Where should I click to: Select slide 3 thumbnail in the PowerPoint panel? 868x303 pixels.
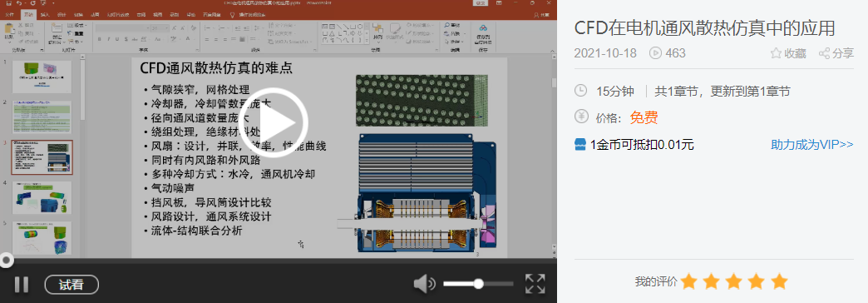click(42, 157)
